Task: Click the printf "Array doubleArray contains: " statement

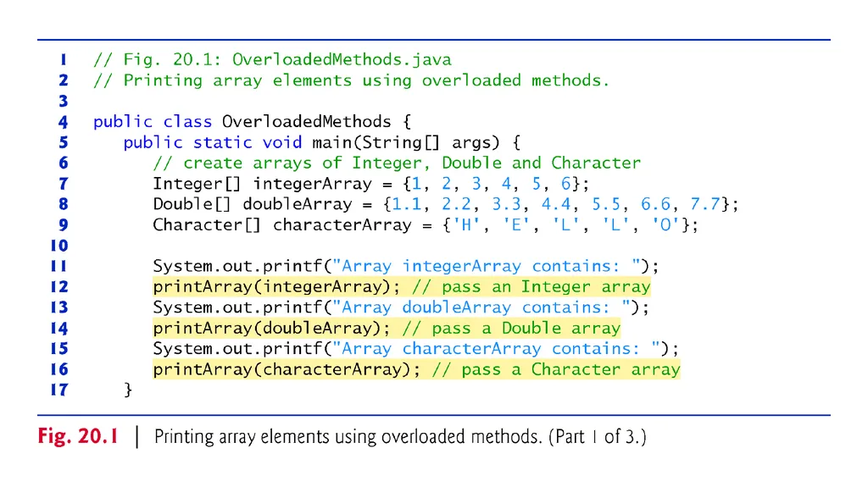Action: 401,307
